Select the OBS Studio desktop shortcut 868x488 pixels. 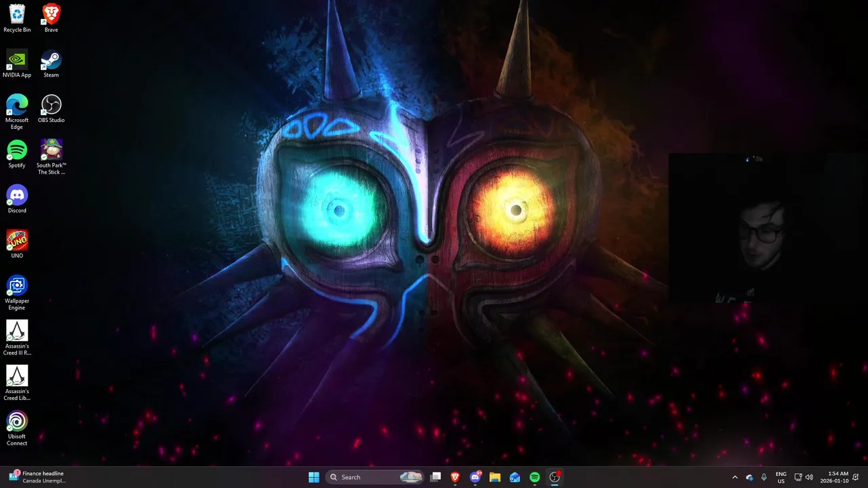pos(51,109)
